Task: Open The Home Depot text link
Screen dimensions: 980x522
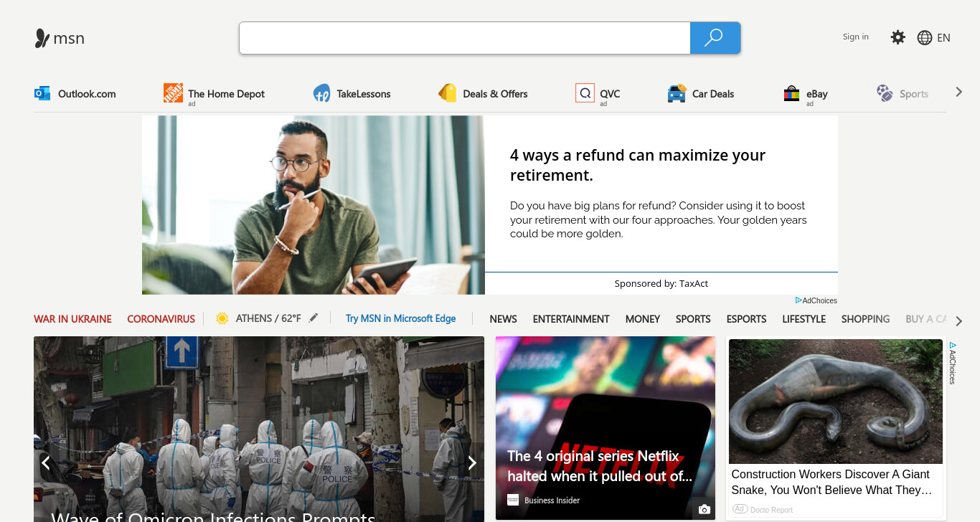Action: pyautogui.click(x=227, y=94)
